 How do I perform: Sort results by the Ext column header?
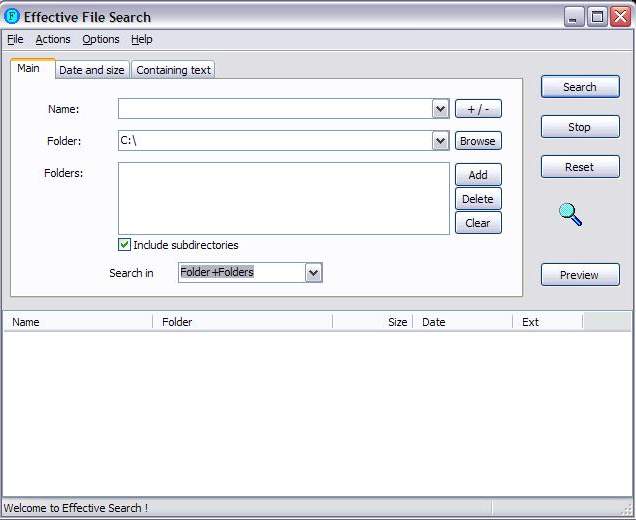548,322
